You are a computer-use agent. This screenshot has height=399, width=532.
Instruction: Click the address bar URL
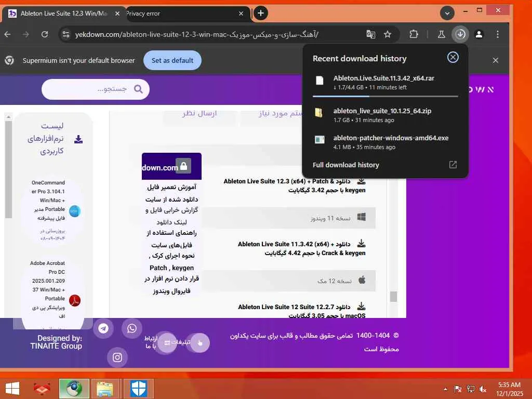(196, 34)
